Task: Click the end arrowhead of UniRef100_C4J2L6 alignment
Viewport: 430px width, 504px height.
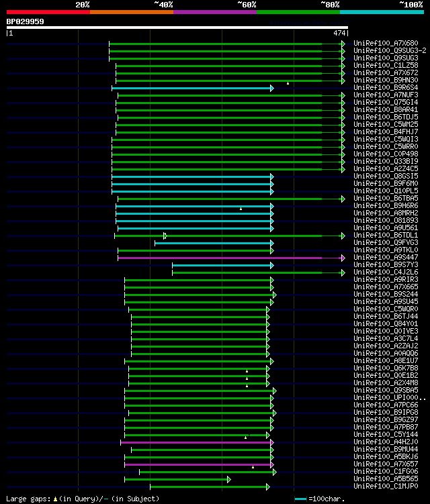Action: (x=343, y=273)
